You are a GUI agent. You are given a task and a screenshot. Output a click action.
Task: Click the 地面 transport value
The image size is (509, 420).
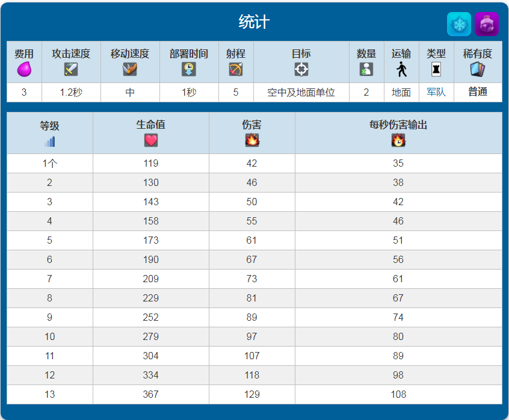coord(401,93)
